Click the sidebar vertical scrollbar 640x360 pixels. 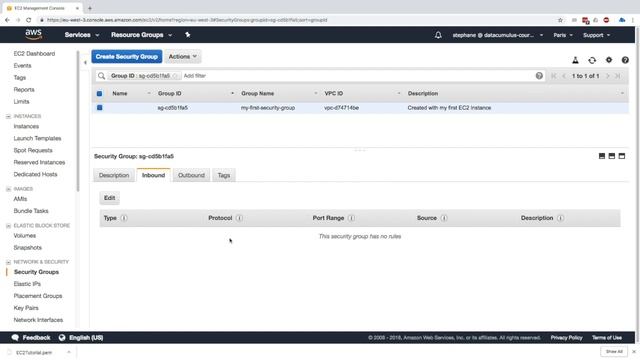(78, 121)
